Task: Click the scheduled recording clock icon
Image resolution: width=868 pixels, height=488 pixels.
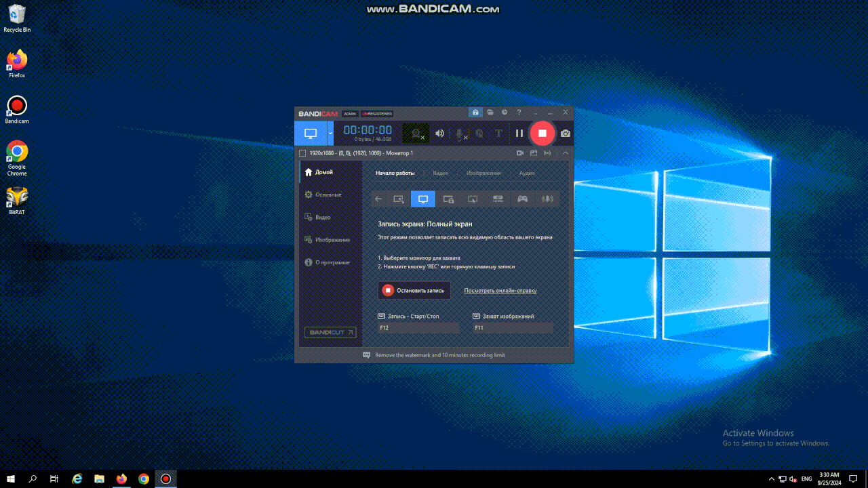Action: [x=505, y=113]
